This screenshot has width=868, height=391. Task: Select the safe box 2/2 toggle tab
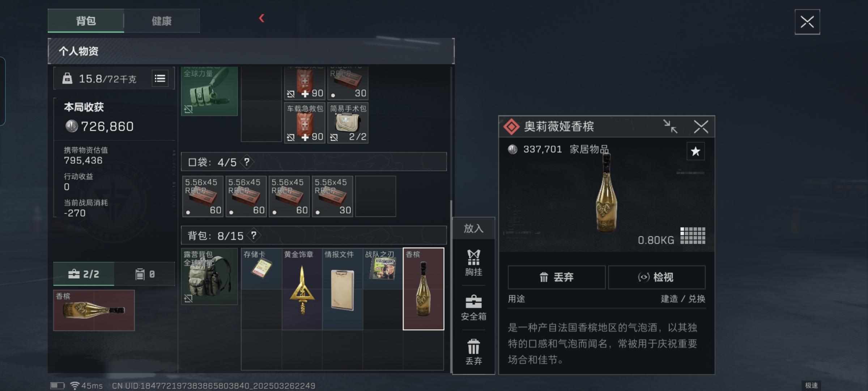click(x=84, y=274)
